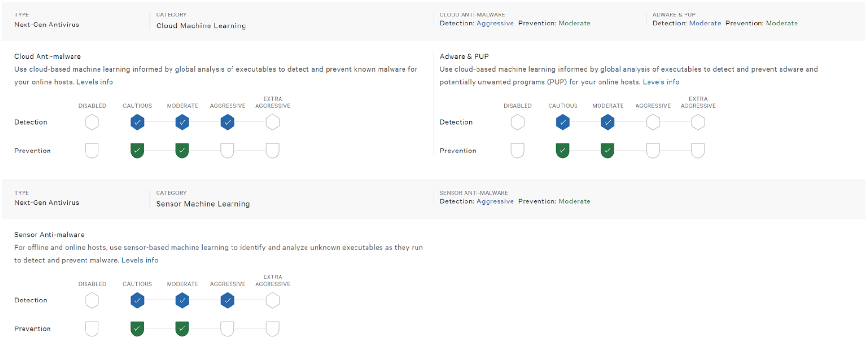The width and height of the screenshot is (868, 352).
Task: Click the Sensor Machine Learning category heading
Action: [203, 204]
